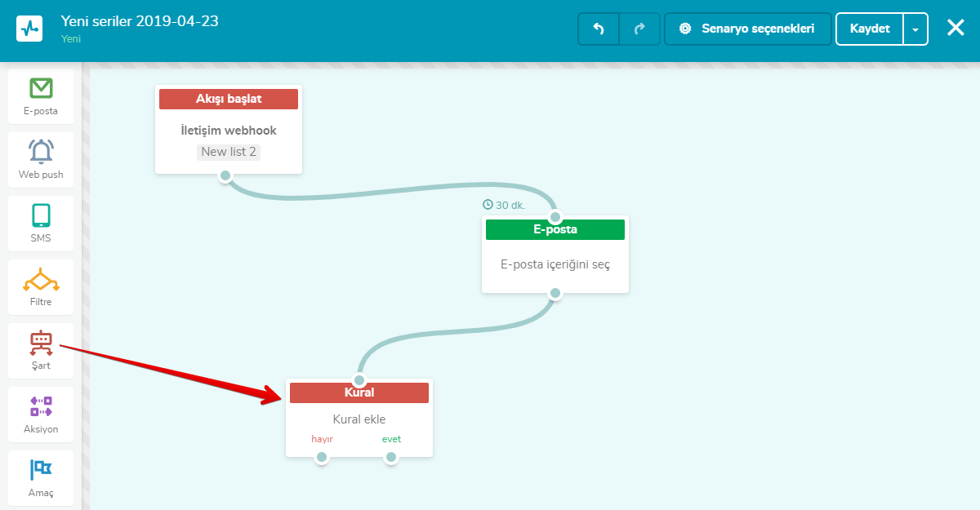The image size is (980, 510).
Task: Choose the Filtre block icon
Action: (x=41, y=280)
